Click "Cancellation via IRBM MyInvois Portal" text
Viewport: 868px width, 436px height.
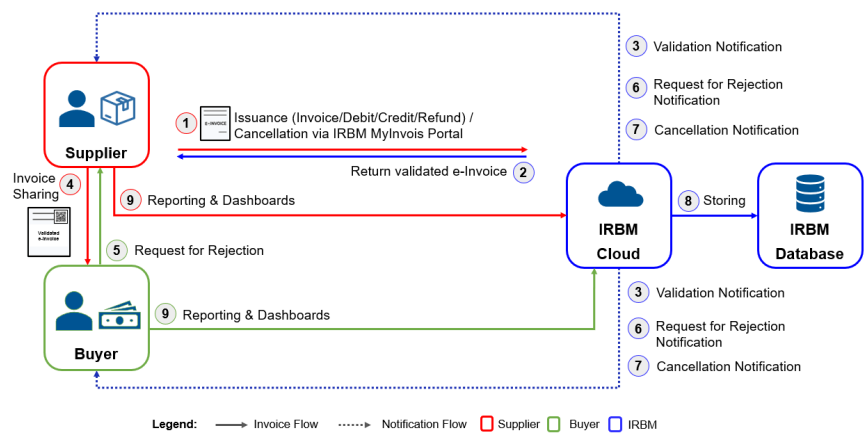349,133
